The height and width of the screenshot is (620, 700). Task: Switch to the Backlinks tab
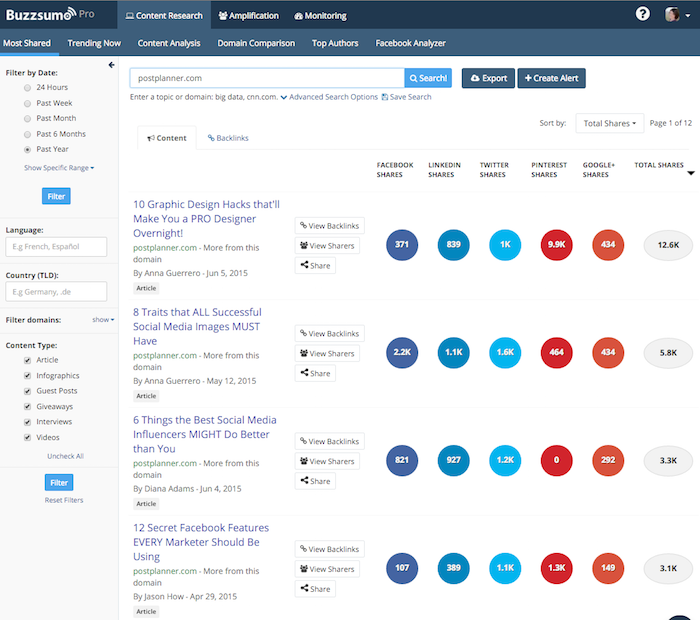[x=228, y=138]
